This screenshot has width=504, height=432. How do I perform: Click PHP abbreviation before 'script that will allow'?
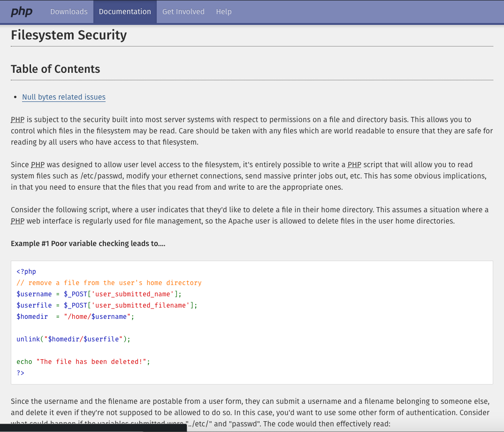point(354,165)
